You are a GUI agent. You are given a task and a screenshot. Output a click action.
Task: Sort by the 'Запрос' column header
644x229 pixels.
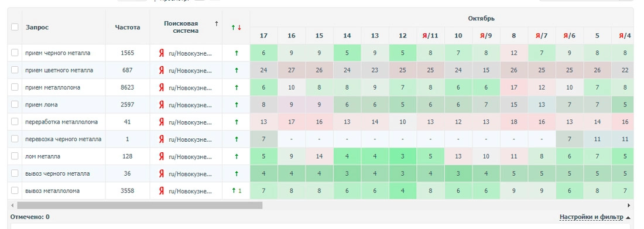(x=37, y=28)
